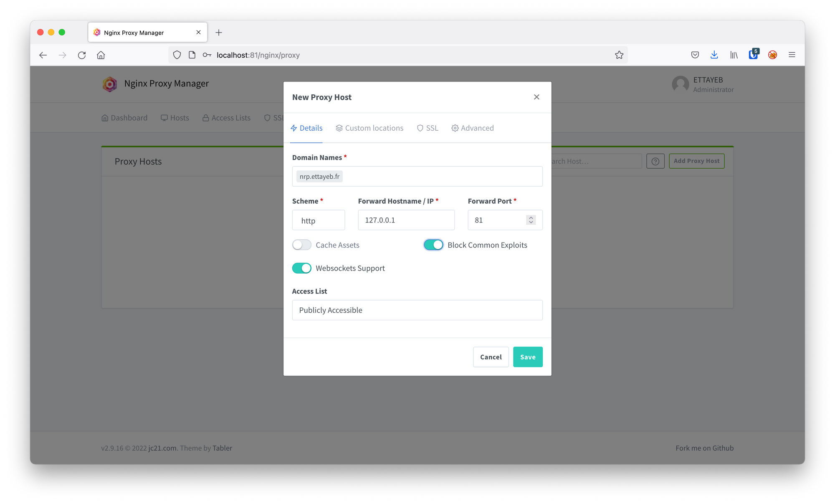Click the address bar URL
Screen dimensions: 835x504
pos(258,55)
